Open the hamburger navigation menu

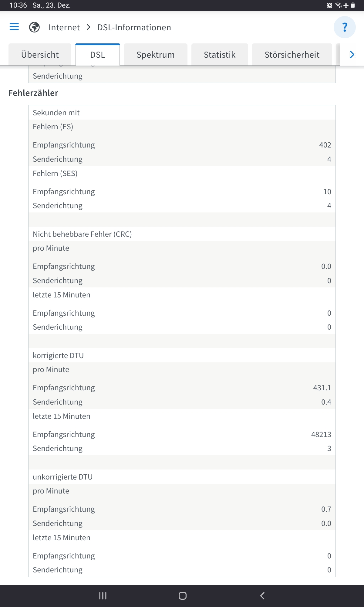[x=14, y=27]
